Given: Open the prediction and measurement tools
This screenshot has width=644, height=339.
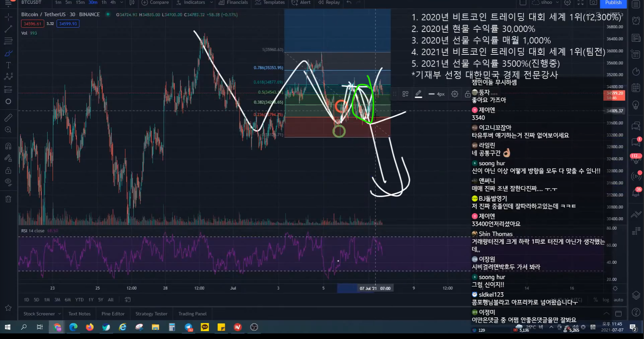Looking at the screenshot, I should point(8,89).
